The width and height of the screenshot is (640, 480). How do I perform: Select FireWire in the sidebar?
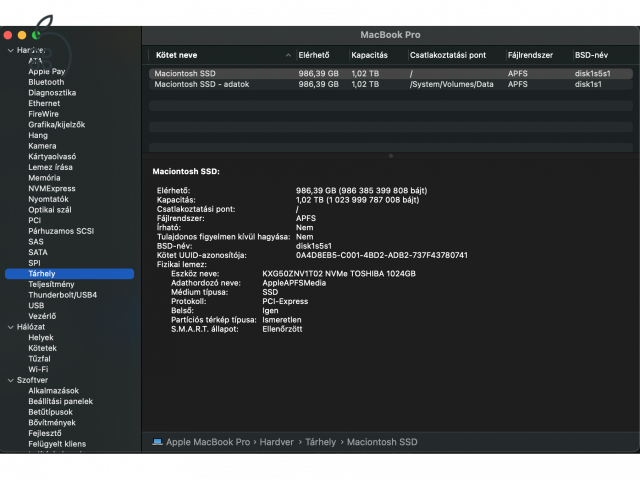[x=43, y=114]
